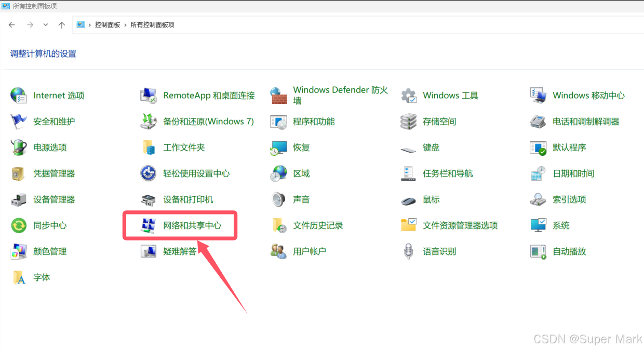Go forward with the forward arrow
The width and height of the screenshot is (644, 349).
[x=30, y=25]
